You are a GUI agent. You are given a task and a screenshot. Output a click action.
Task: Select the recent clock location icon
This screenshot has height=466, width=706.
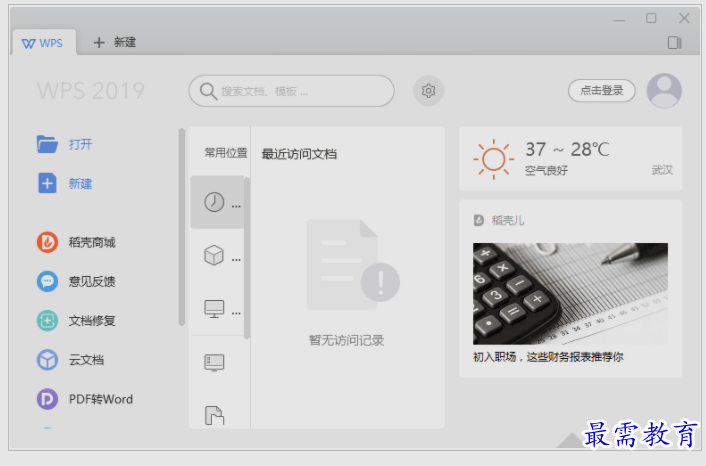pyautogui.click(x=214, y=202)
